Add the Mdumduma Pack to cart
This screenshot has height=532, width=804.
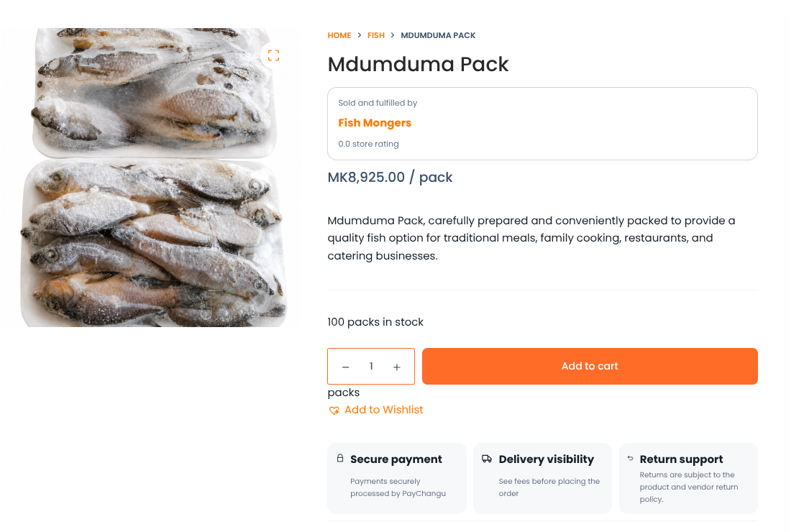(x=590, y=367)
